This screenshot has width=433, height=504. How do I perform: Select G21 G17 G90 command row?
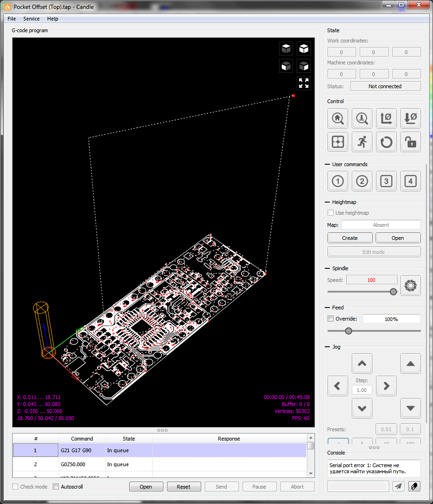pyautogui.click(x=160, y=450)
